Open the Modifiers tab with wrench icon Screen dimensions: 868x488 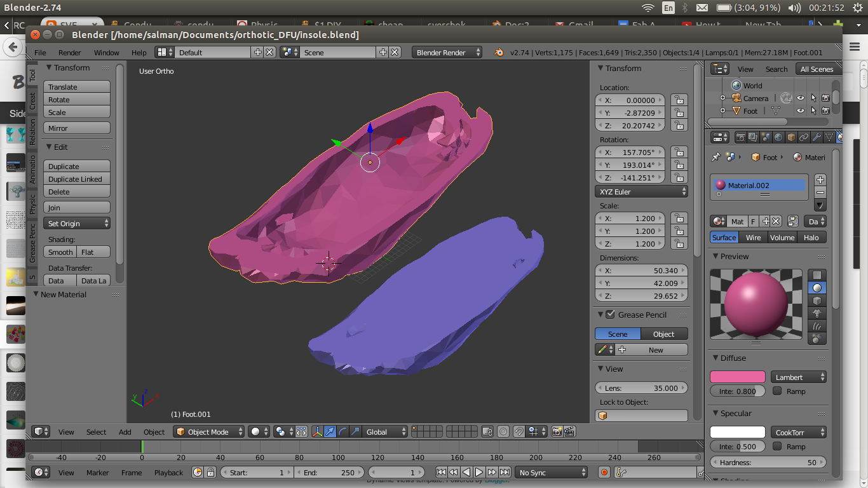click(817, 138)
